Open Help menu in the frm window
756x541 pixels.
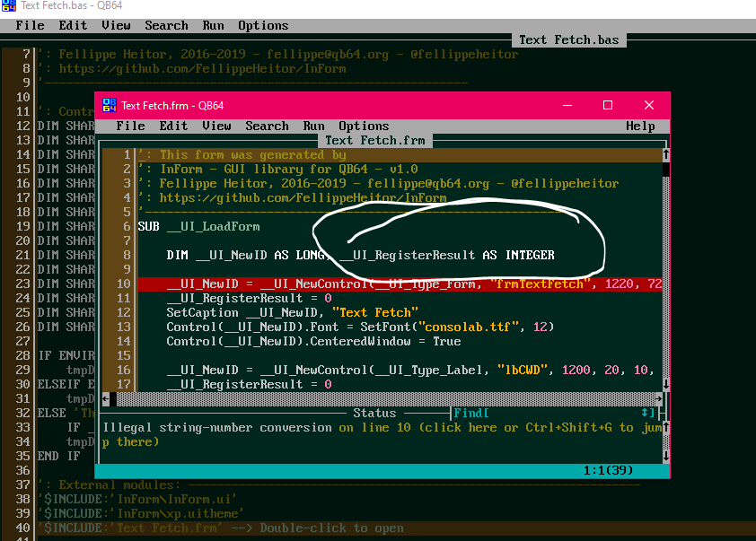640,127
